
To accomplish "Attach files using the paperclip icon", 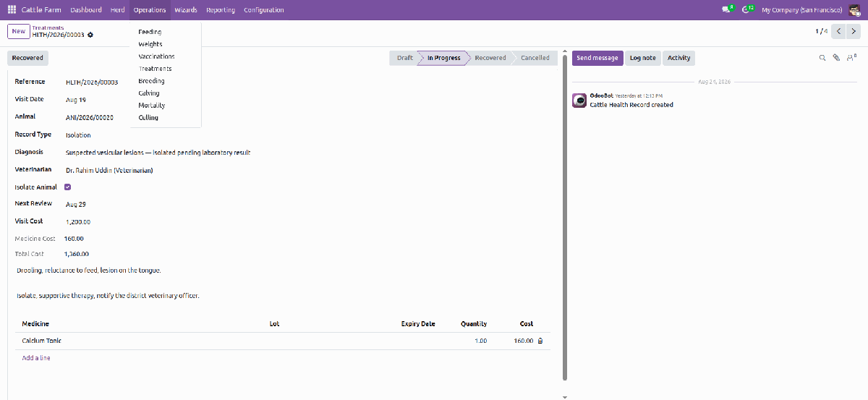I will (835, 58).
